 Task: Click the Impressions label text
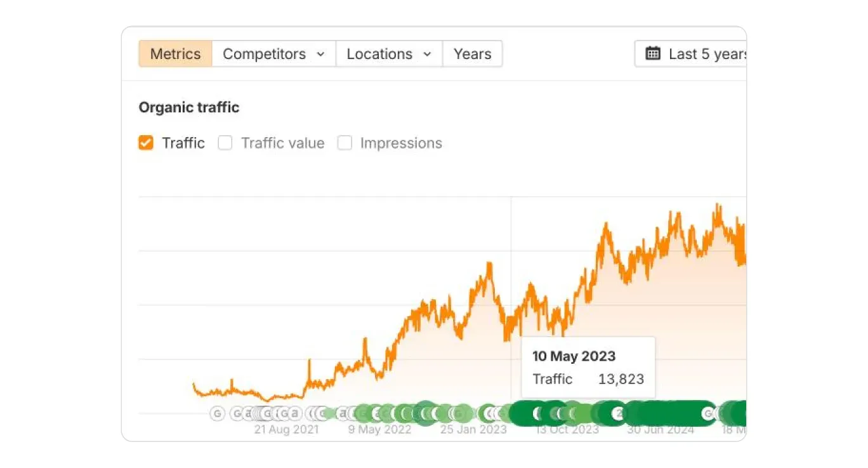(401, 143)
